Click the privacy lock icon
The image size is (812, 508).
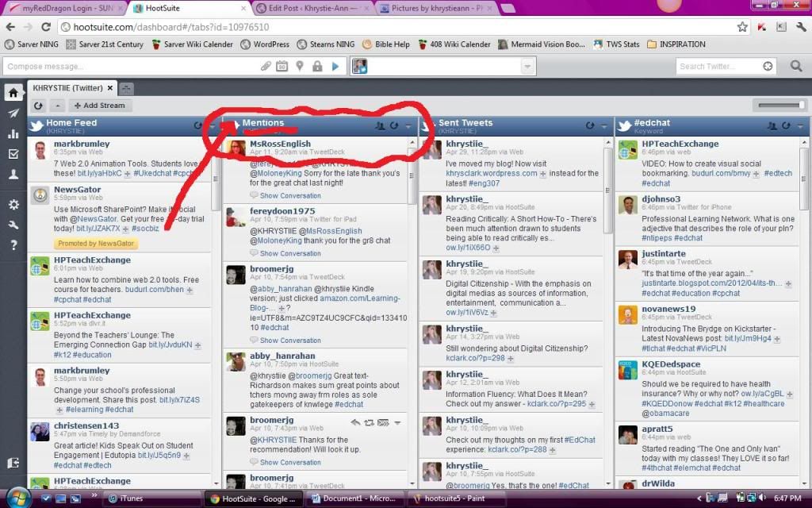[x=317, y=67]
